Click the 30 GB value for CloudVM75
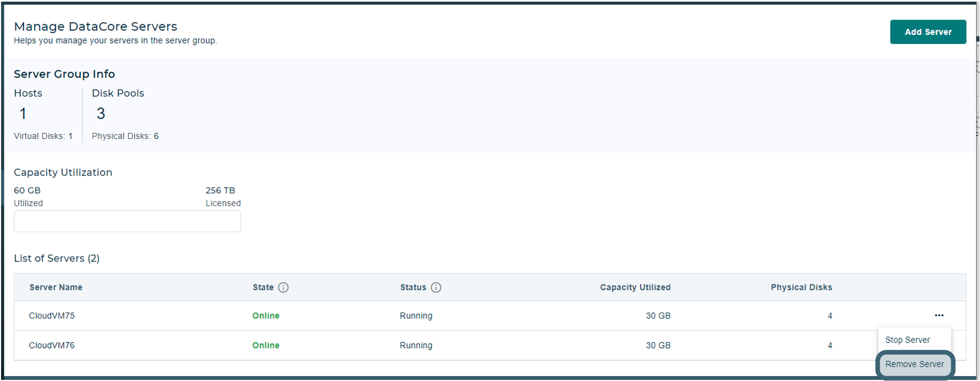Screen dimensions: 980x381 [x=658, y=316]
